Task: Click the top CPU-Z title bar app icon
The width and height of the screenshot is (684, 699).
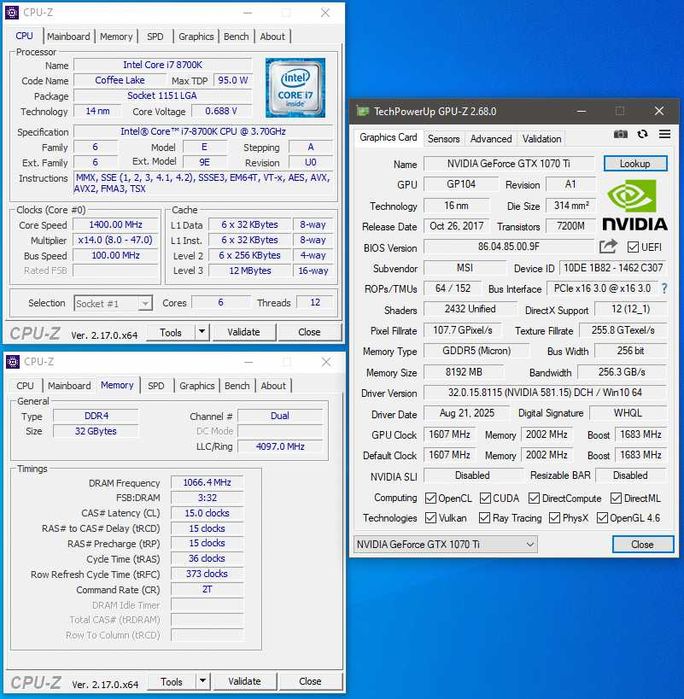Action: tap(12, 12)
